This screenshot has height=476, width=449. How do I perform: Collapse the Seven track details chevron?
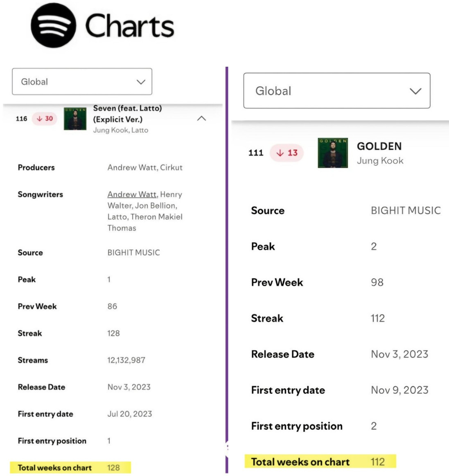[201, 119]
